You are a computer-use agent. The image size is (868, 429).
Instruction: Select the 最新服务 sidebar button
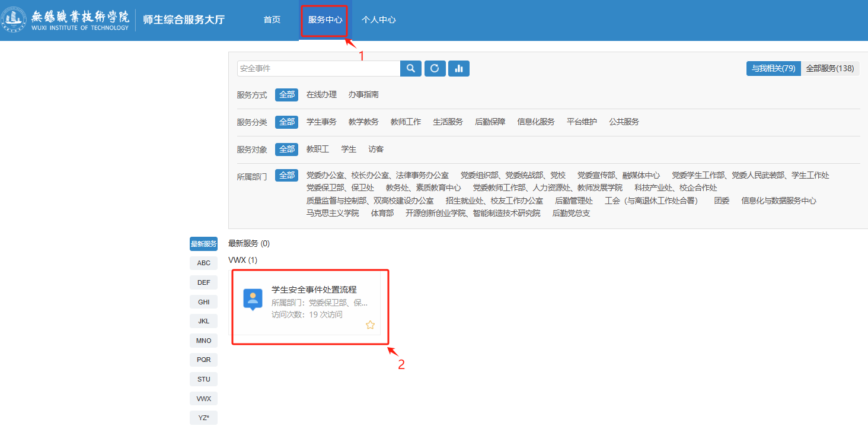point(203,244)
